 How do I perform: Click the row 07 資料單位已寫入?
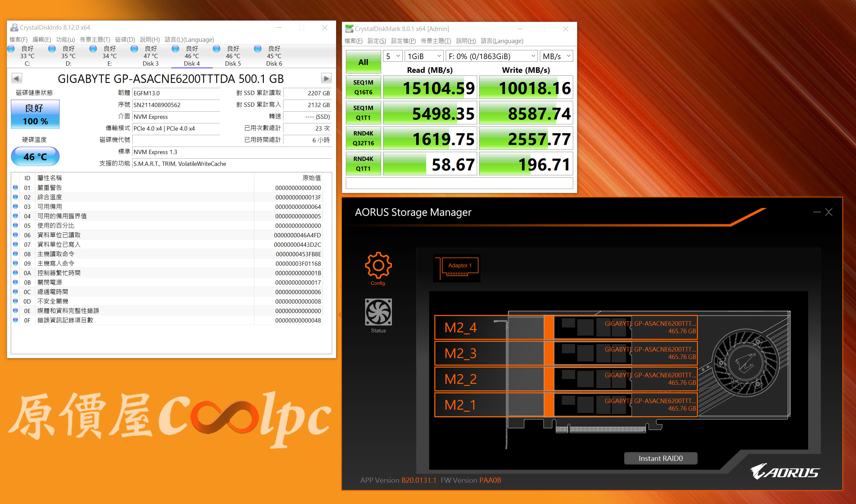tap(167, 244)
